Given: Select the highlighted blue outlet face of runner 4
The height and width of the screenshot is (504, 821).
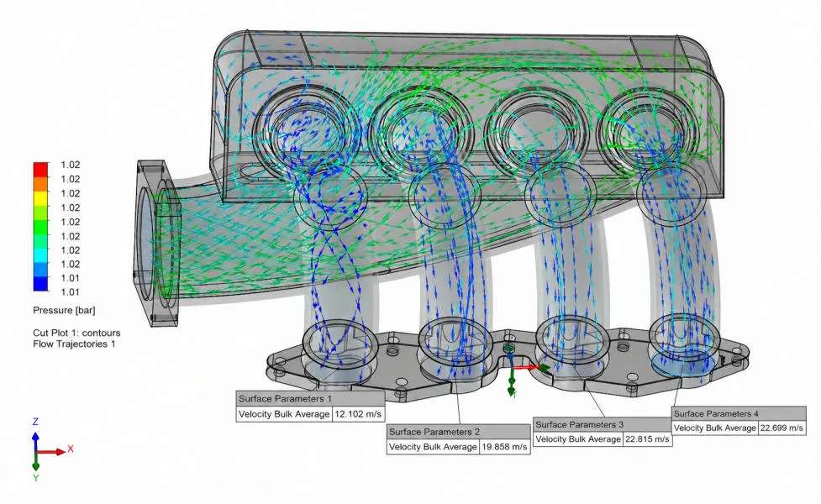Looking at the screenshot, I should pos(683,363).
